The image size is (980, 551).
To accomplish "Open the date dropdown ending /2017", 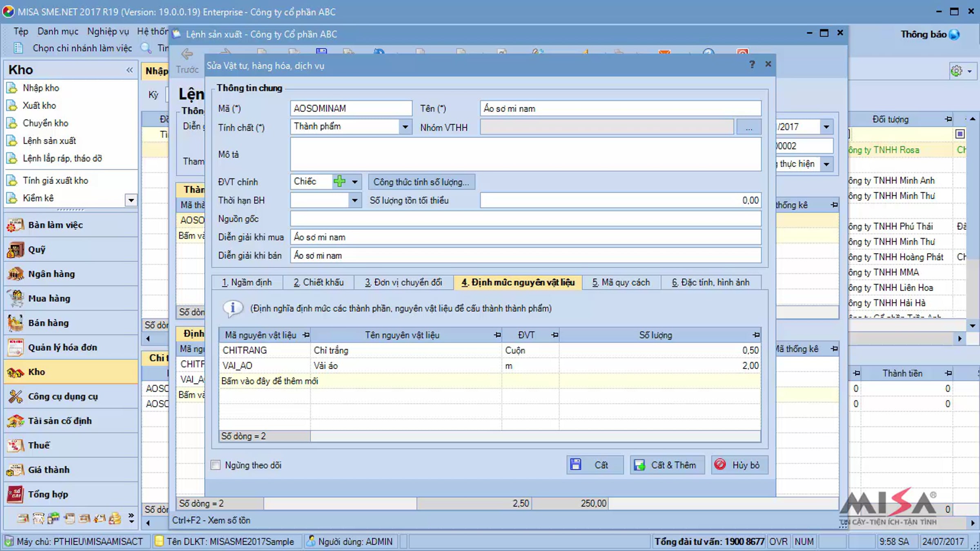I will point(826,127).
